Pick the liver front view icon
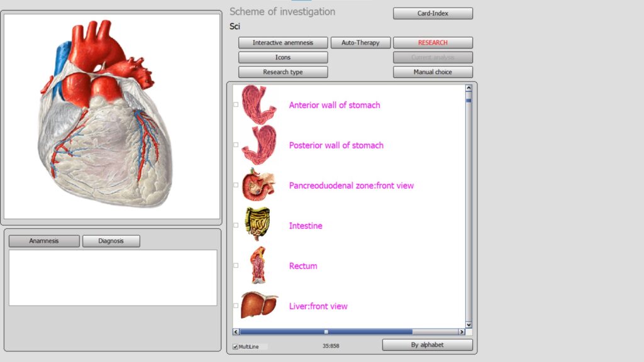Image resolution: width=644 pixels, height=362 pixels. [259, 305]
